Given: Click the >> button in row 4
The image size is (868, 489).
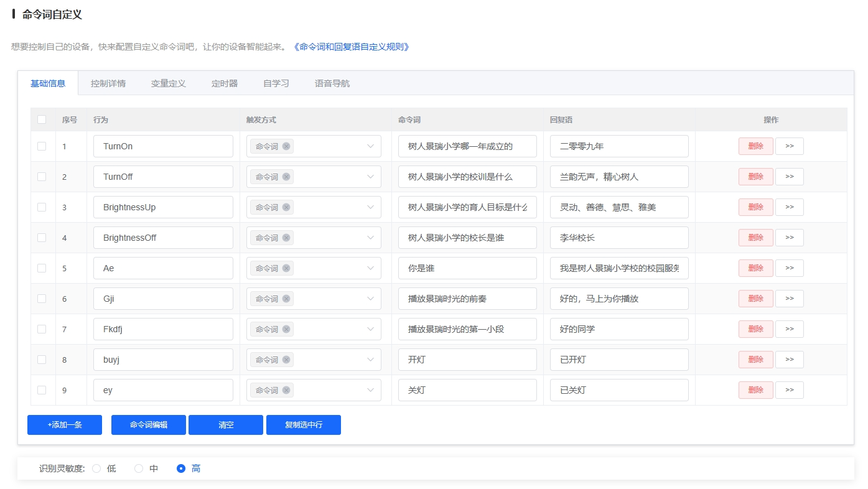Looking at the screenshot, I should tap(790, 238).
